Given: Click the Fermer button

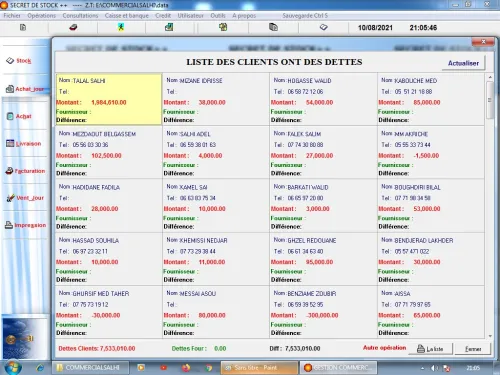Looking at the screenshot, I should tap(473, 349).
